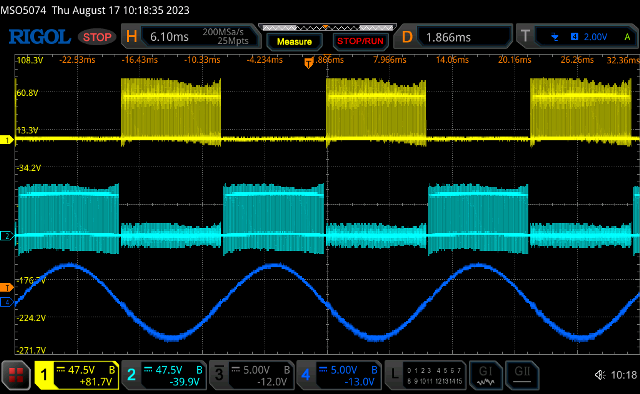Open horizontal timebase H 6.10ms settings
Image resolution: width=640 pixels, height=394 pixels.
pos(191,37)
